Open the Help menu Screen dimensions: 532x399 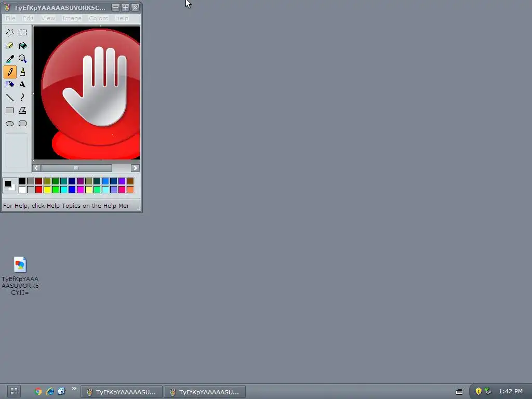tap(122, 18)
